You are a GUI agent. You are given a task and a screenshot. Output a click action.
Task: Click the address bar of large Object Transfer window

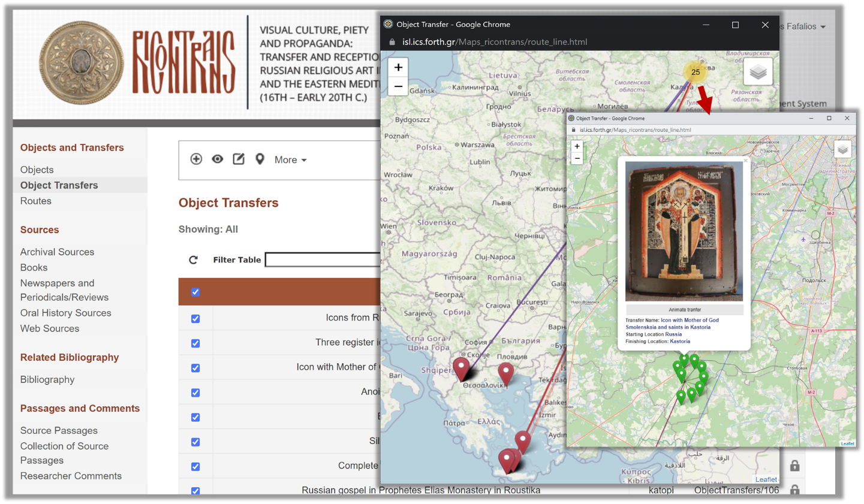tap(495, 42)
